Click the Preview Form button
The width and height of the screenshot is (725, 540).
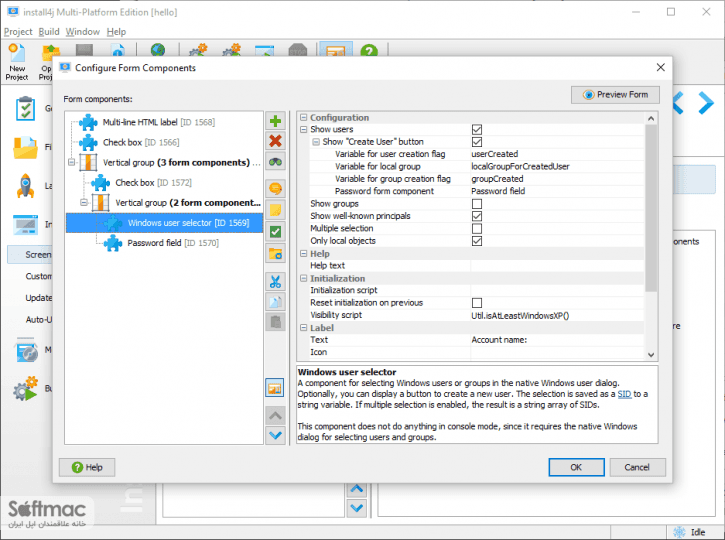click(x=615, y=95)
